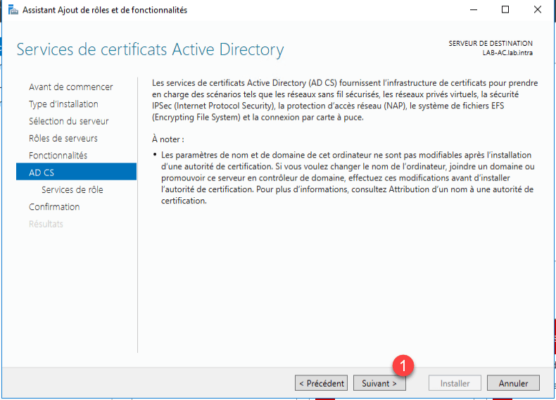Screen dimensions: 556x400
Task: Click the disabled Résultats step
Action: pos(46,224)
